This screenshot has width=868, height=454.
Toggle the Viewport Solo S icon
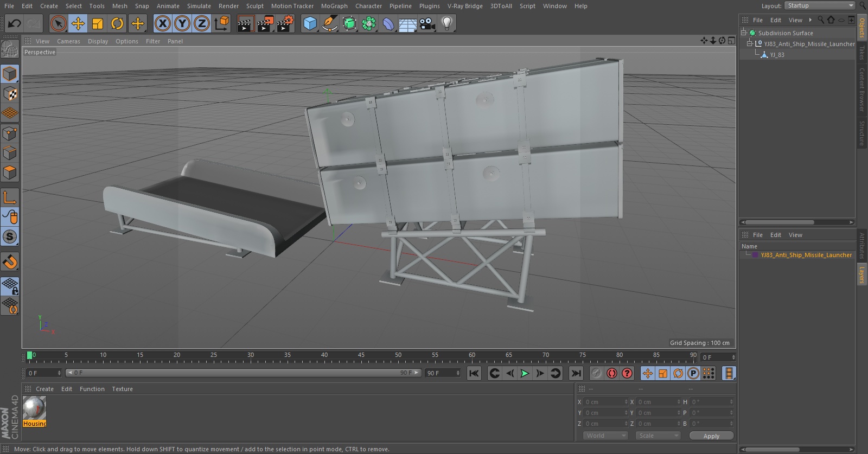[10, 237]
